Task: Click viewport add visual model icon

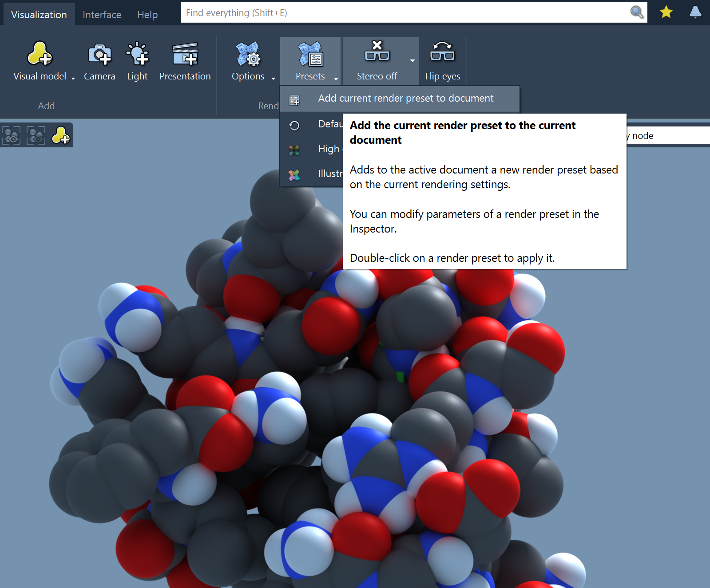Action: (61, 135)
